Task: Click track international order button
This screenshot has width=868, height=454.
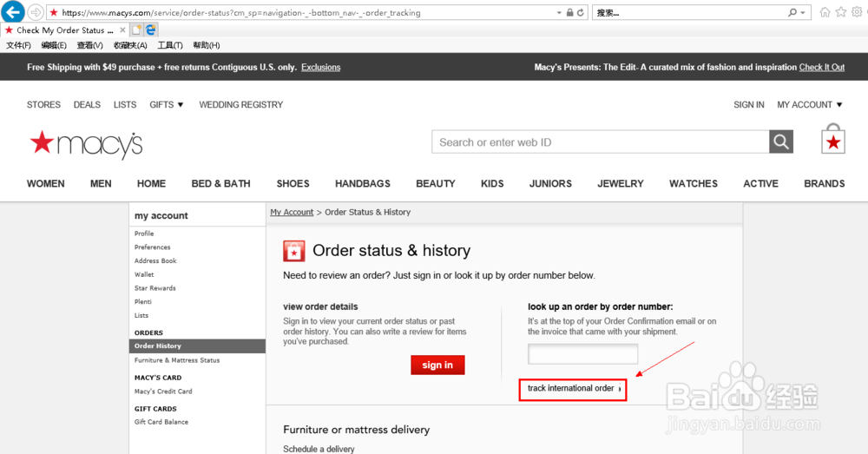Action: coord(572,389)
